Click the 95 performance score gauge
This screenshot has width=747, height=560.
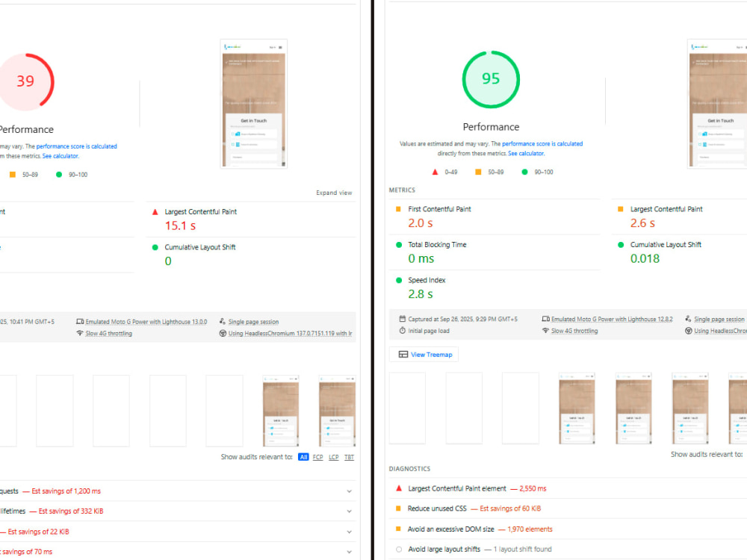(491, 79)
